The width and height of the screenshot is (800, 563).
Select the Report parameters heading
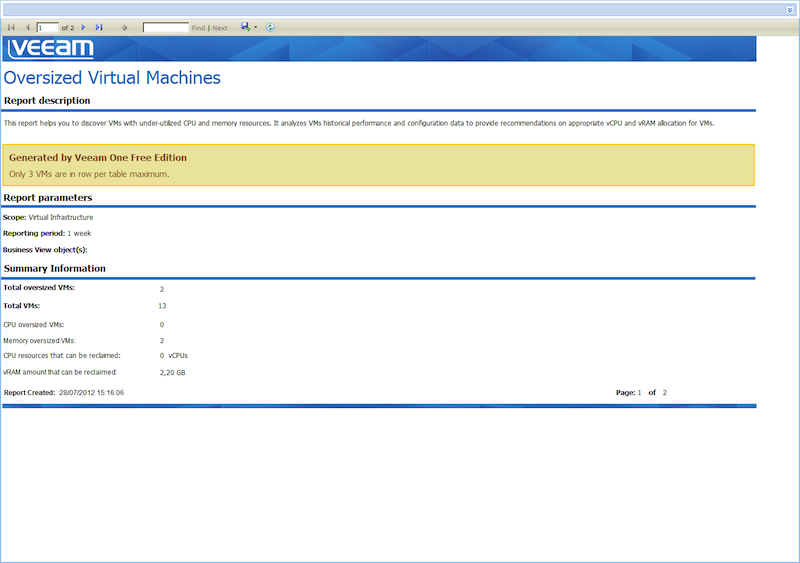48,198
